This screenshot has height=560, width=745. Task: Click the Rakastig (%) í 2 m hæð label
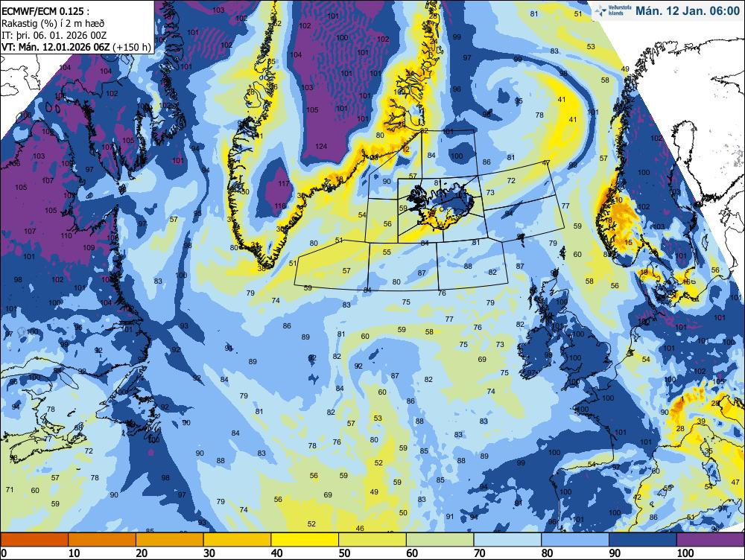point(53,23)
